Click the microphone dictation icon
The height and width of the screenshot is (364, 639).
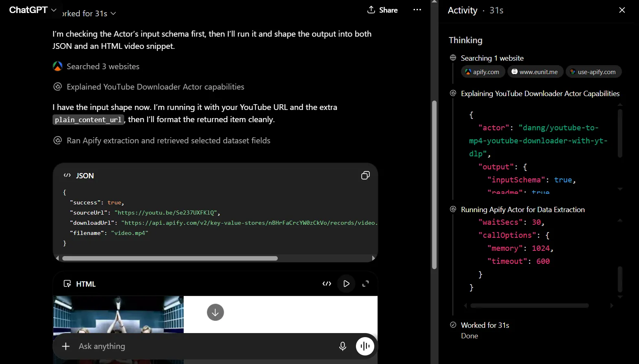(343, 346)
